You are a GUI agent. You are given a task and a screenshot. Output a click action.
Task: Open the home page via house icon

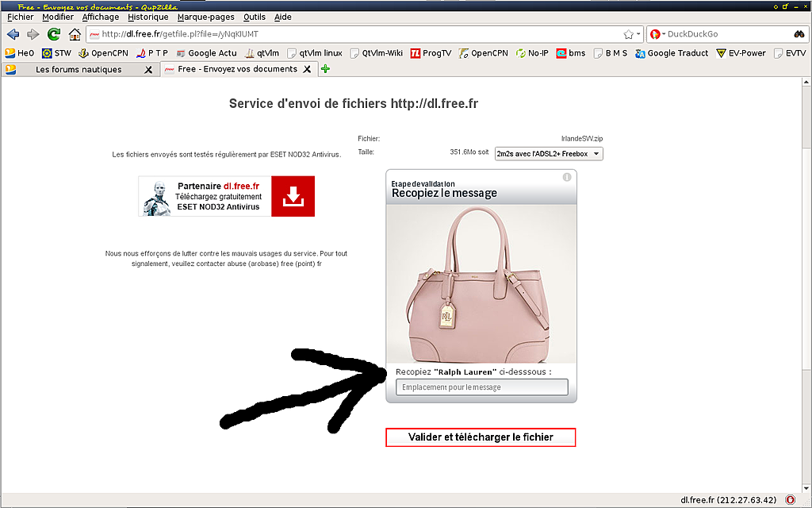(x=75, y=34)
